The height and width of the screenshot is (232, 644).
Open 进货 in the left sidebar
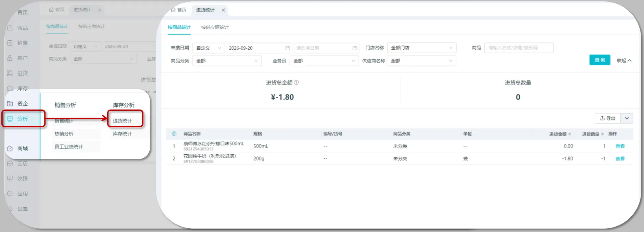coord(18,73)
